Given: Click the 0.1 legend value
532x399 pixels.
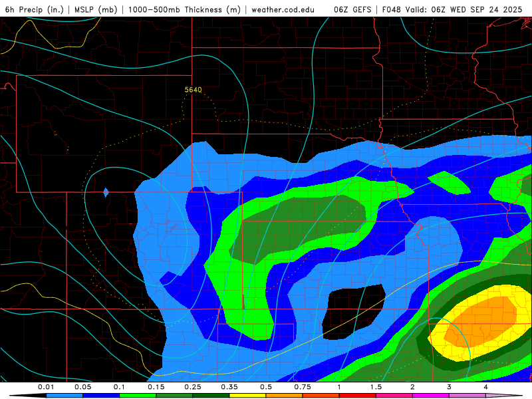Looking at the screenshot, I should pyautogui.click(x=119, y=387).
